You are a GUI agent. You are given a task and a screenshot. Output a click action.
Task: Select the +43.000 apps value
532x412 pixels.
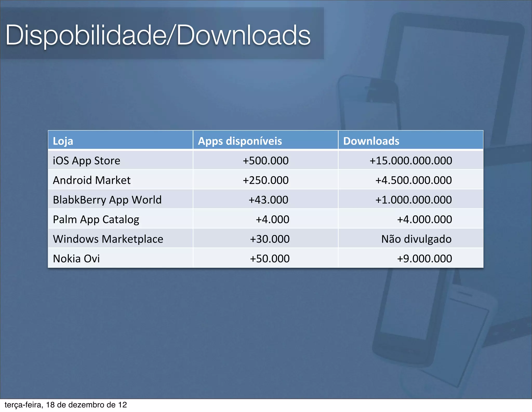click(268, 200)
